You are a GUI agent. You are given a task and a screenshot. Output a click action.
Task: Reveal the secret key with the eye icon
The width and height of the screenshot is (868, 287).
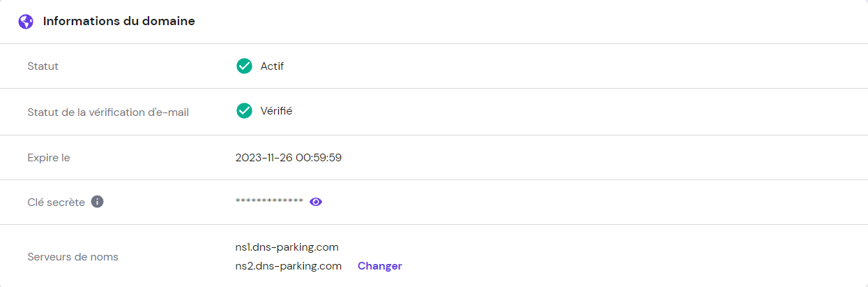(316, 202)
